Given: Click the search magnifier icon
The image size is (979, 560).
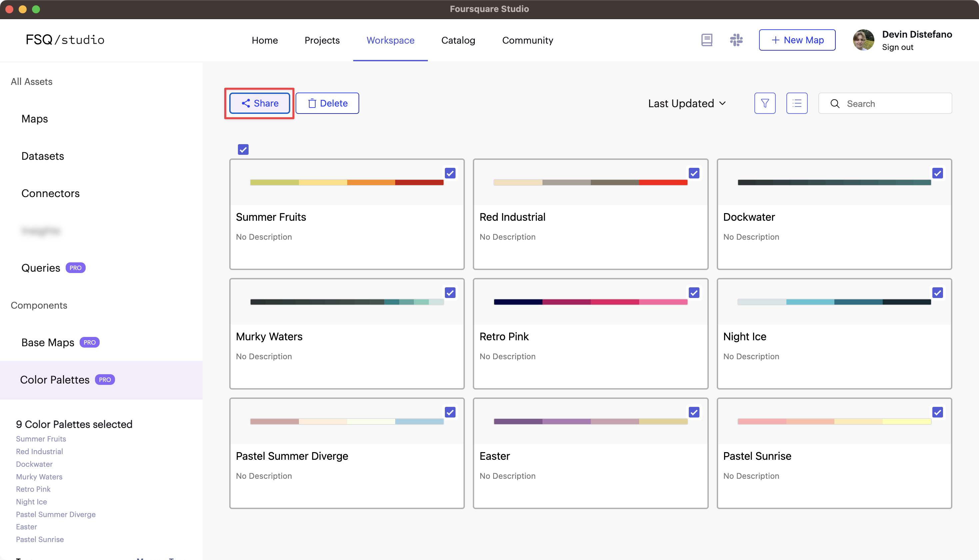Looking at the screenshot, I should [835, 104].
